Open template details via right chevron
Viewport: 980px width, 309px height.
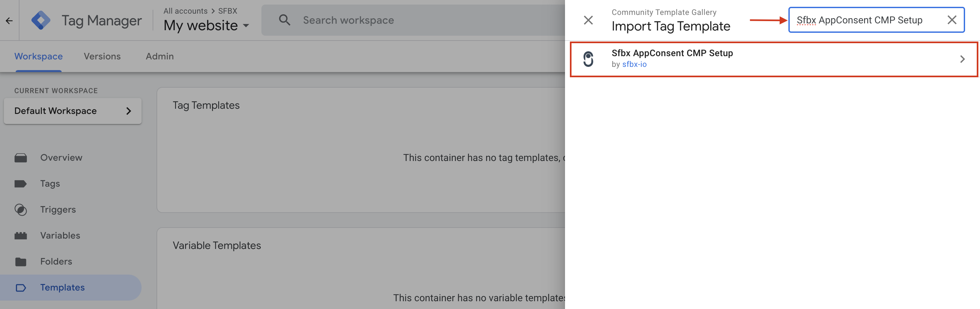[962, 59]
